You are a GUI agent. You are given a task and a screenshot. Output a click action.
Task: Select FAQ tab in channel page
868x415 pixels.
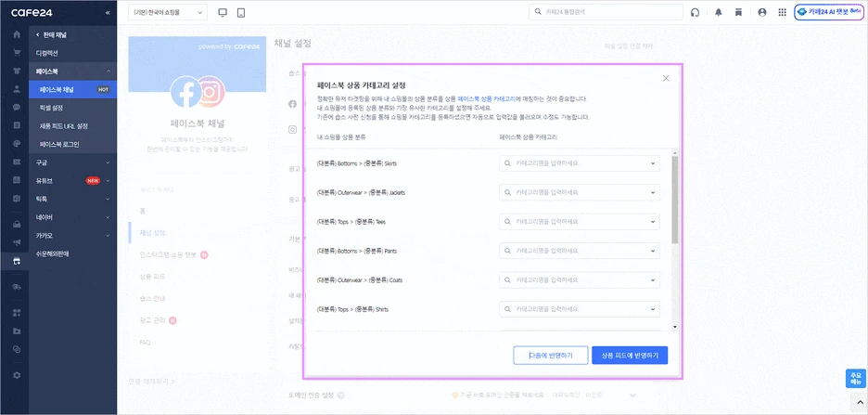pos(145,343)
